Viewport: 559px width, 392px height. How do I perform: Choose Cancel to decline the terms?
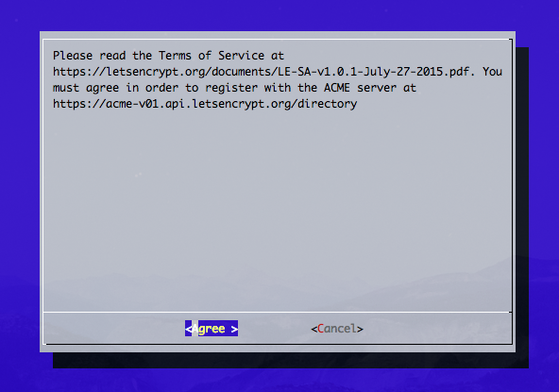point(337,329)
